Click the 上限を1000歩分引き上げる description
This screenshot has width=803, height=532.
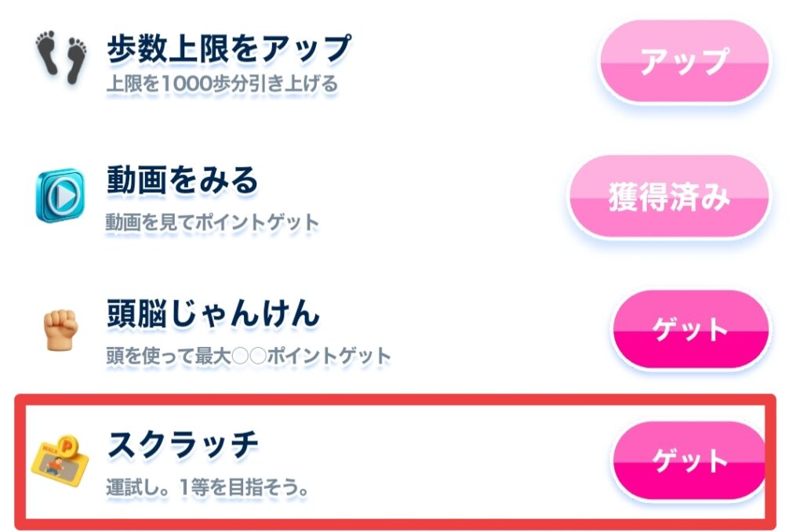click(222, 83)
